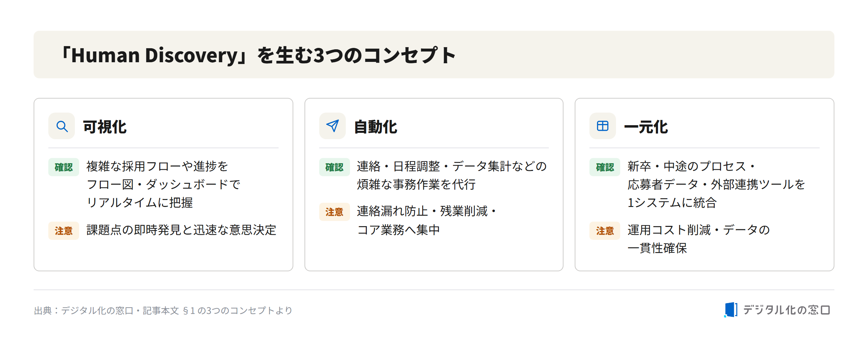Click text 課題点の即時発見と迅速な意思決定
This screenshot has height=351, width=868.
click(x=181, y=230)
